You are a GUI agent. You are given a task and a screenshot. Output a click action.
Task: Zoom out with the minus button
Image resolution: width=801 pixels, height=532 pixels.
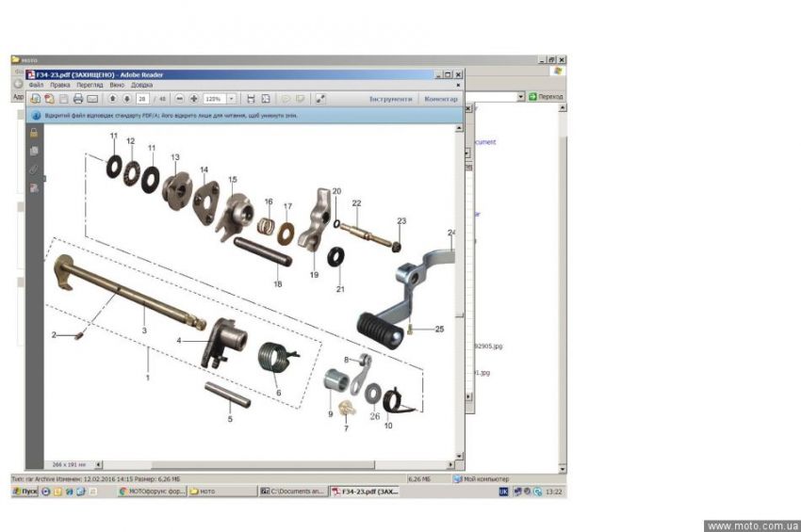point(179,99)
